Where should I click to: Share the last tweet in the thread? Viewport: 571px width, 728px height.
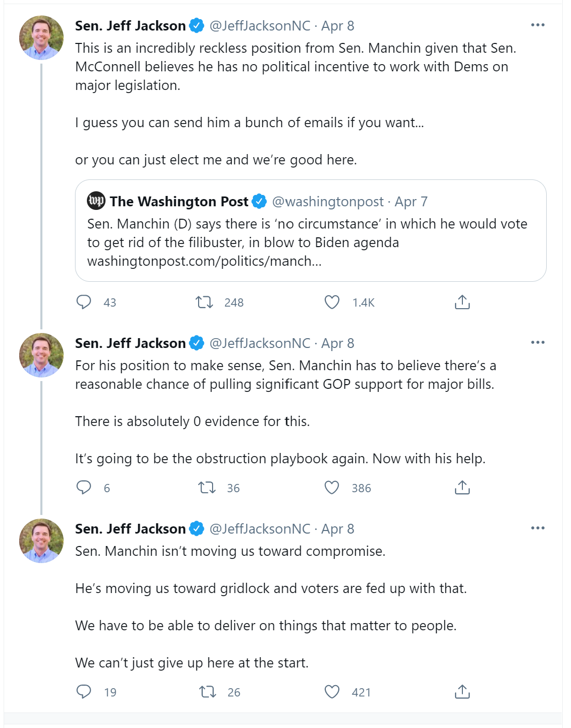coord(462,691)
